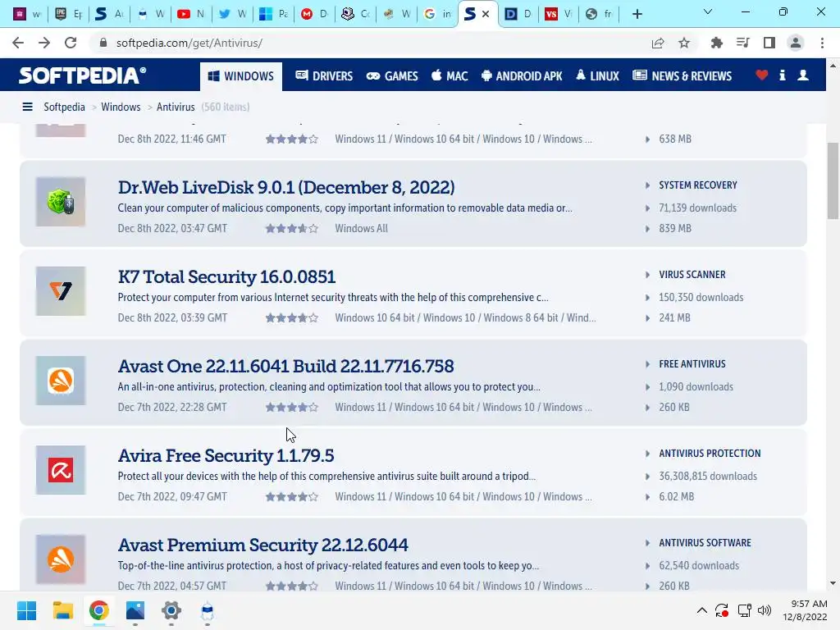Open the Chrome three-dot menu
Viewport: 840px width, 630px height.
pos(822,43)
